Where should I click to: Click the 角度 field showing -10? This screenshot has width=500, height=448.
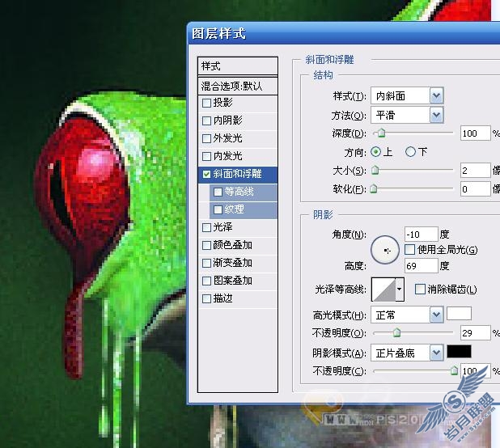421,235
